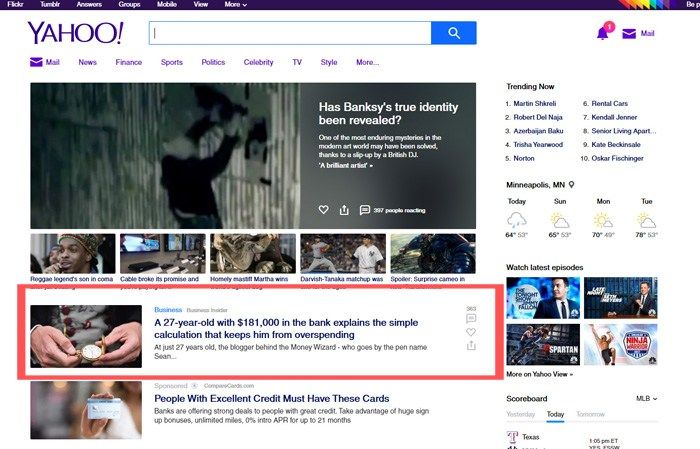This screenshot has width=700, height=449.
Task: Click Monday's sunny weather icon
Action: pos(603,220)
